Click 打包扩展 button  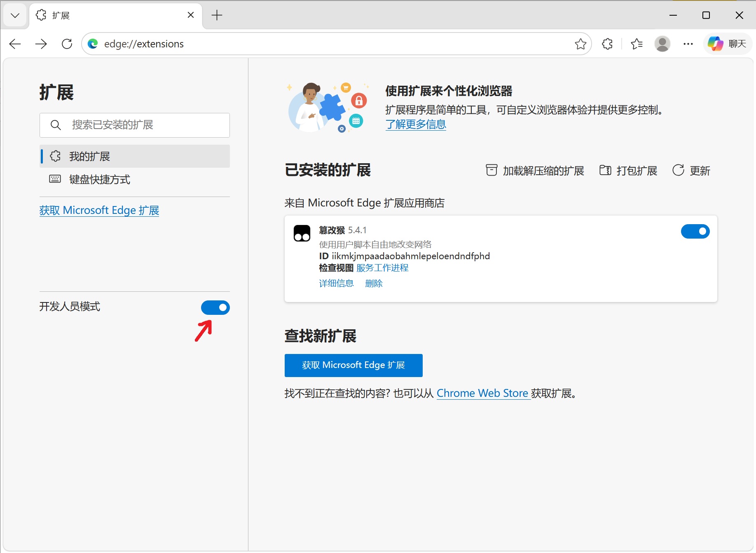628,171
